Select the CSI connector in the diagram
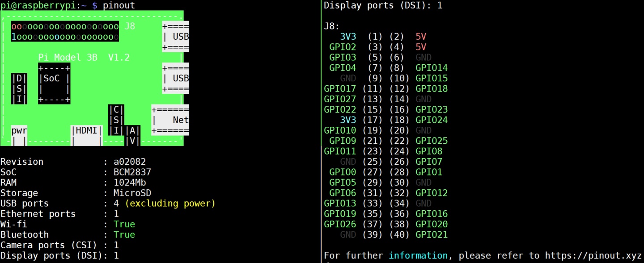This screenshot has width=644, height=263. click(x=116, y=120)
